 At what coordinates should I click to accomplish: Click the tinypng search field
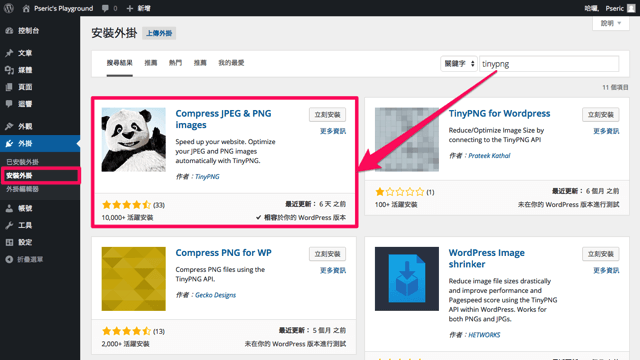(549, 64)
